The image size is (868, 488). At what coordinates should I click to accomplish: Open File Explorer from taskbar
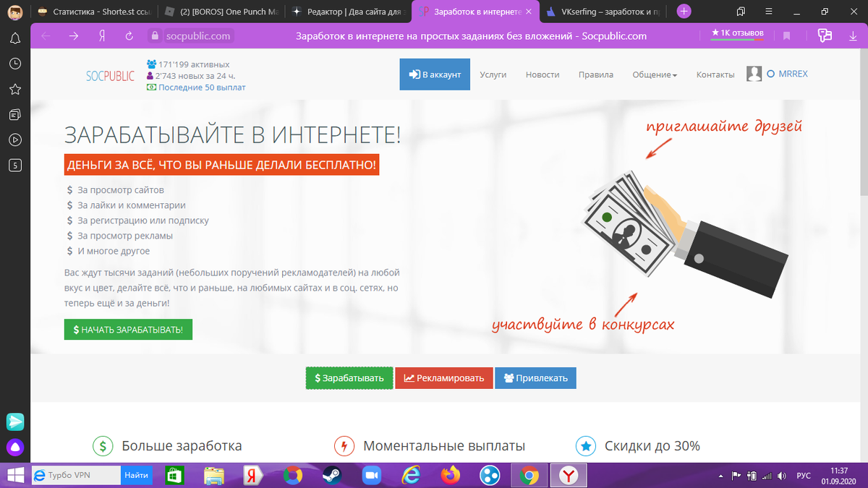(x=214, y=475)
